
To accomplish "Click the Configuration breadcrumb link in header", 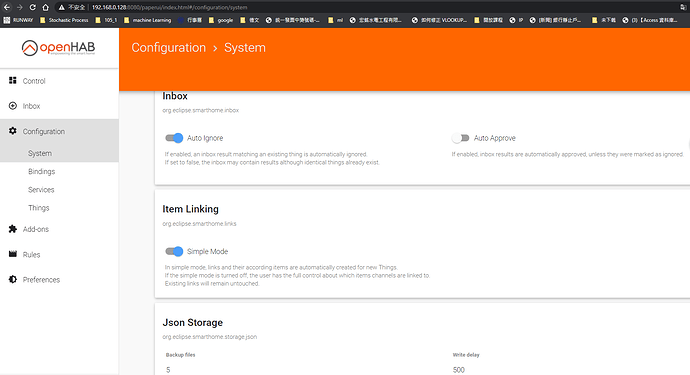I will tap(169, 48).
